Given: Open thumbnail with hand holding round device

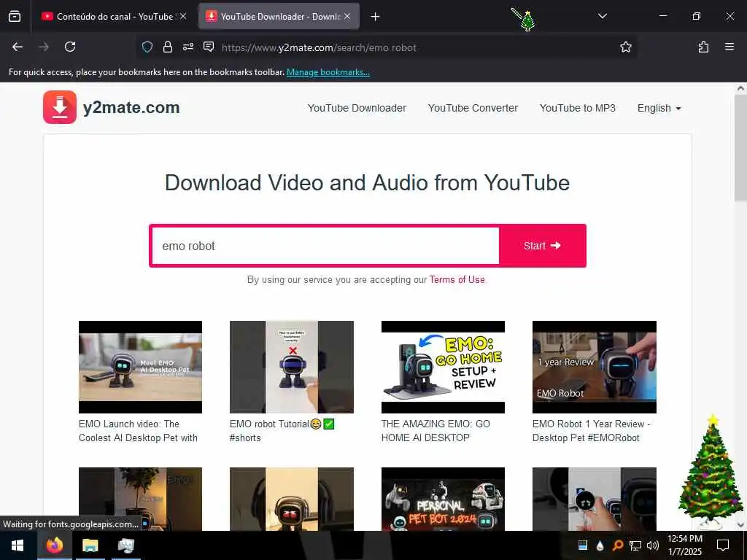Looking at the screenshot, I should [x=594, y=499].
